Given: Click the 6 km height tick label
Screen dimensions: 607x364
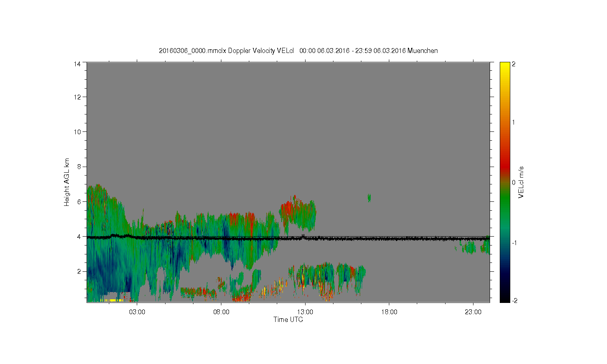Looking at the screenshot, I should pyautogui.click(x=79, y=201).
